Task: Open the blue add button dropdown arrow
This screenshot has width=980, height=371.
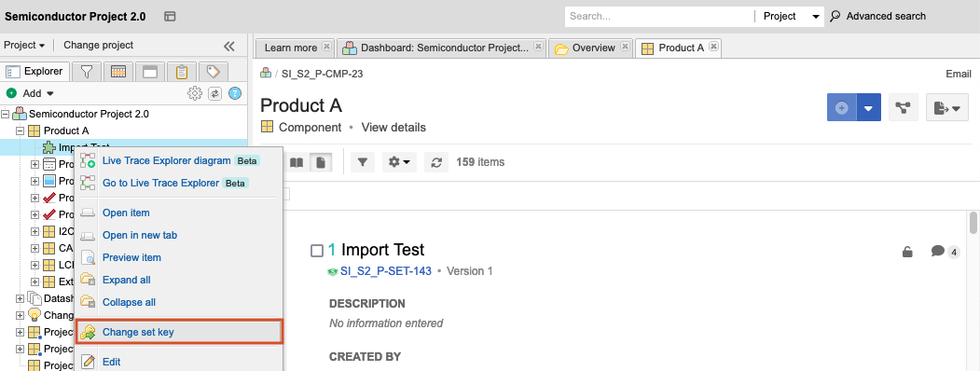Action: [x=869, y=107]
